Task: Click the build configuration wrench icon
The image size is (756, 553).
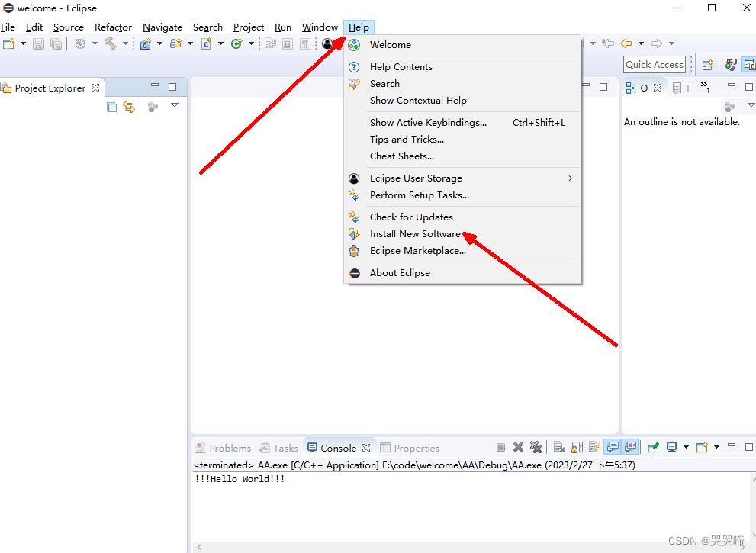Action: tap(81, 44)
